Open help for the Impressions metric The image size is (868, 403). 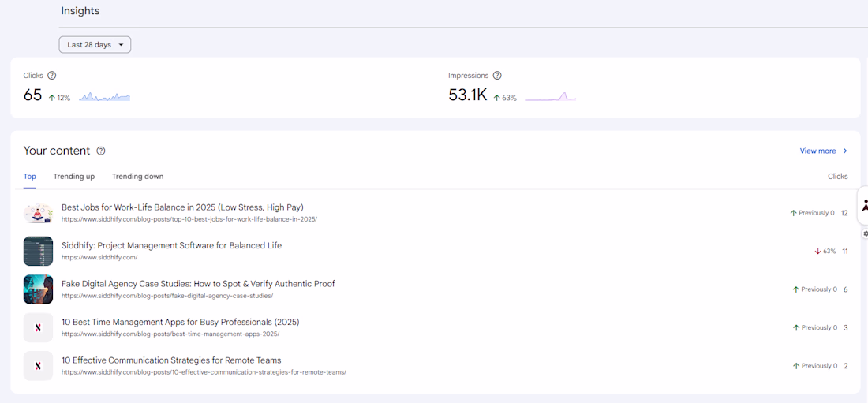click(497, 76)
